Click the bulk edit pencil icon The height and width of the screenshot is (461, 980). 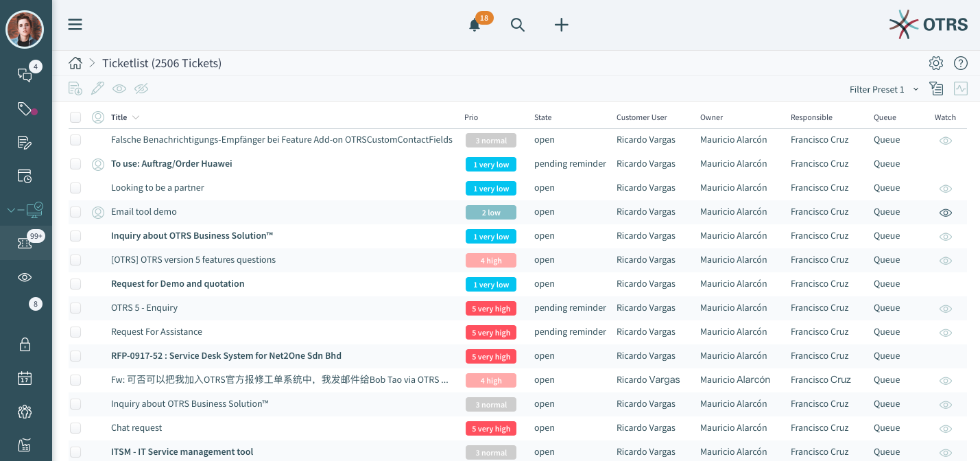98,88
